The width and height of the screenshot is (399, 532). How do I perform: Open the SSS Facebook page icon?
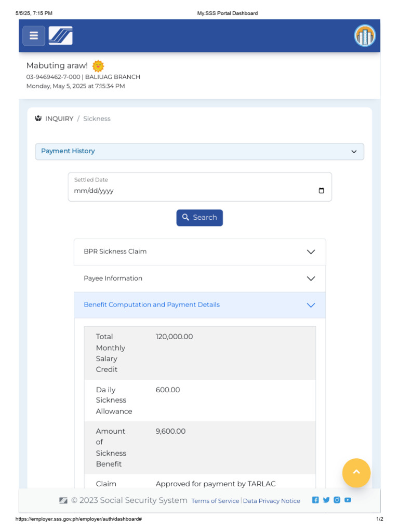(x=315, y=500)
